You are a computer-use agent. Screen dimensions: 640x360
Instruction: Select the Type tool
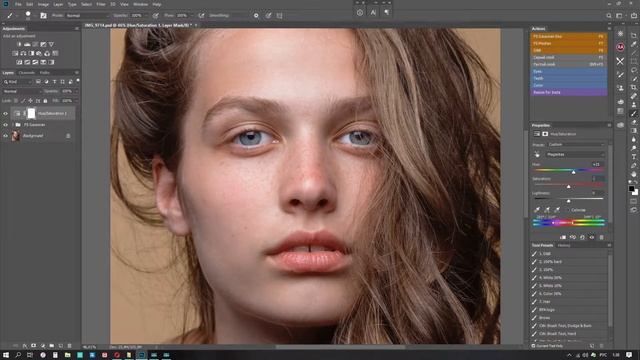[x=633, y=156]
